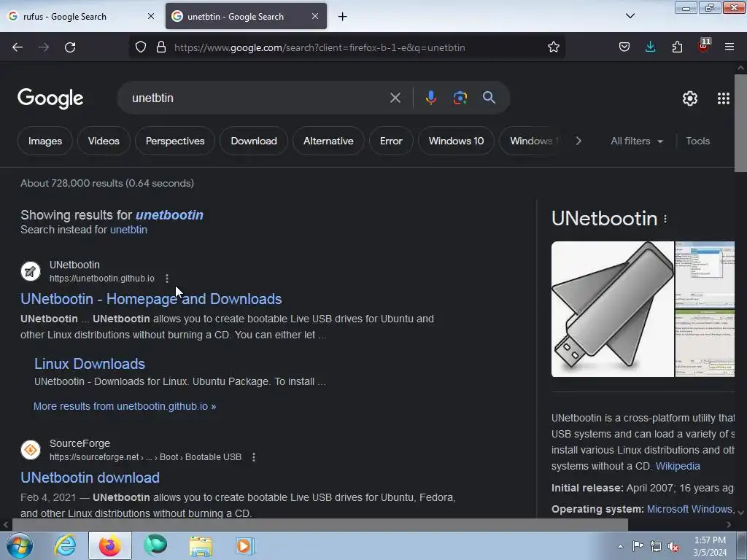The width and height of the screenshot is (747, 560).
Task: Open more options for UNetbootin knowledge panel
Action: point(665,219)
